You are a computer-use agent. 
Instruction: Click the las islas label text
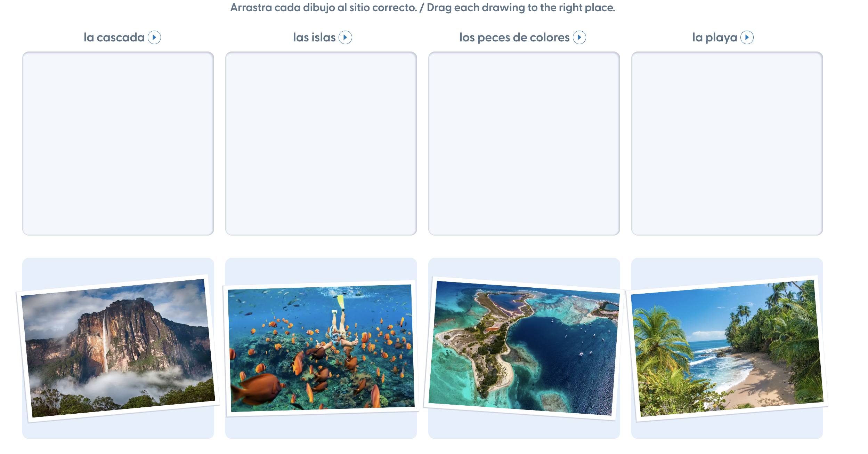314,38
